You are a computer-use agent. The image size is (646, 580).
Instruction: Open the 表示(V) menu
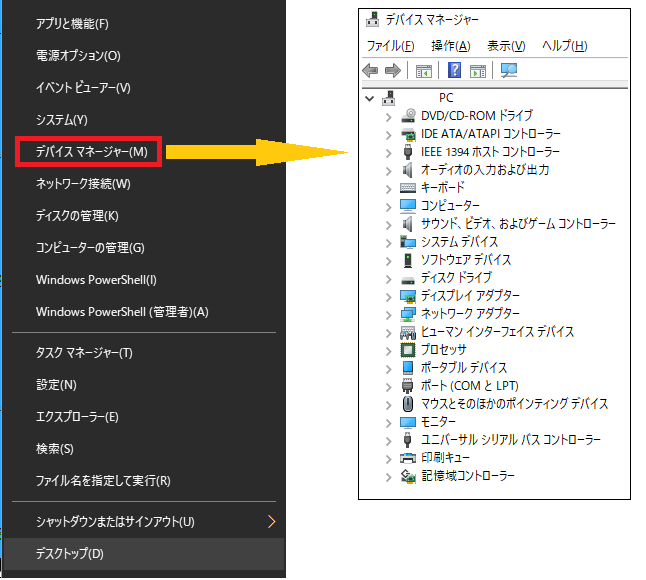point(506,46)
